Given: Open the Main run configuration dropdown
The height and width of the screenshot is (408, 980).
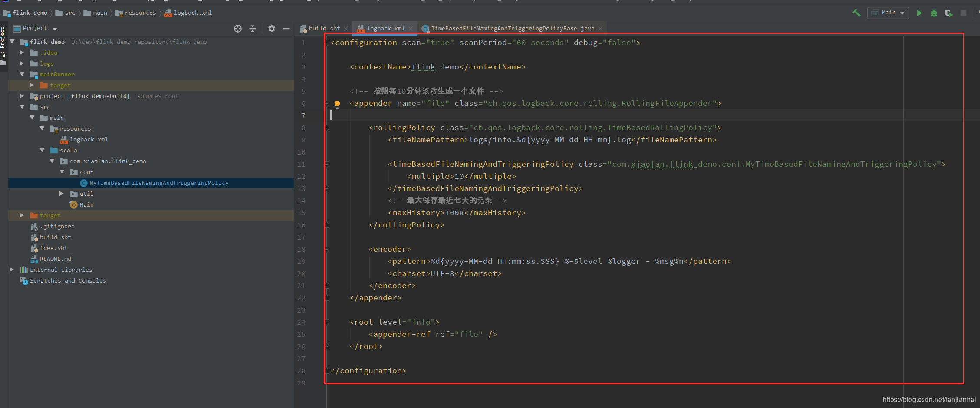Looking at the screenshot, I should click(888, 13).
